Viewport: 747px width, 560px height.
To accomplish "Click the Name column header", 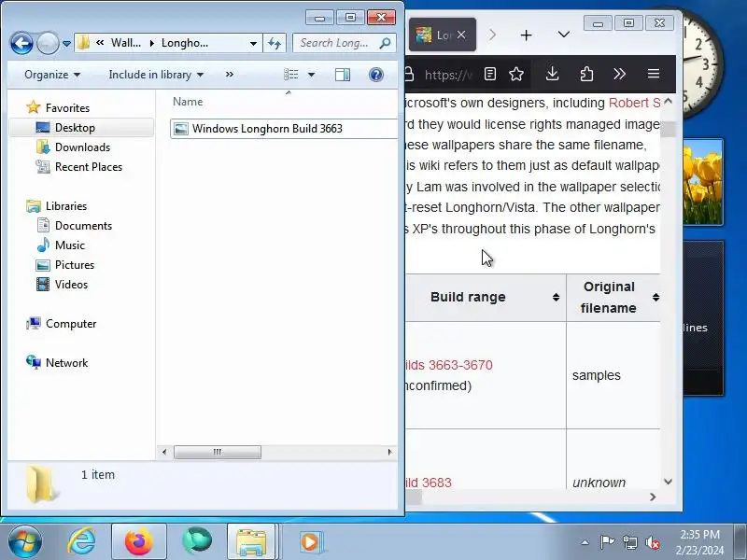I will 188,102.
